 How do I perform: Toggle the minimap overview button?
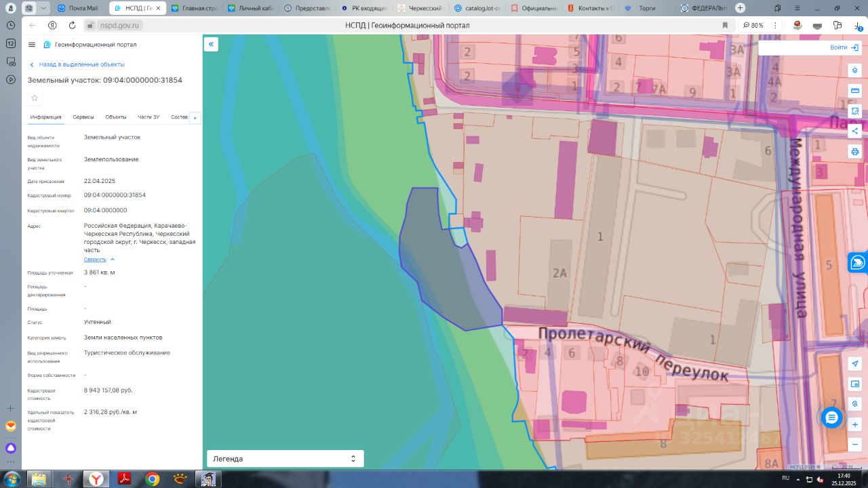click(855, 384)
